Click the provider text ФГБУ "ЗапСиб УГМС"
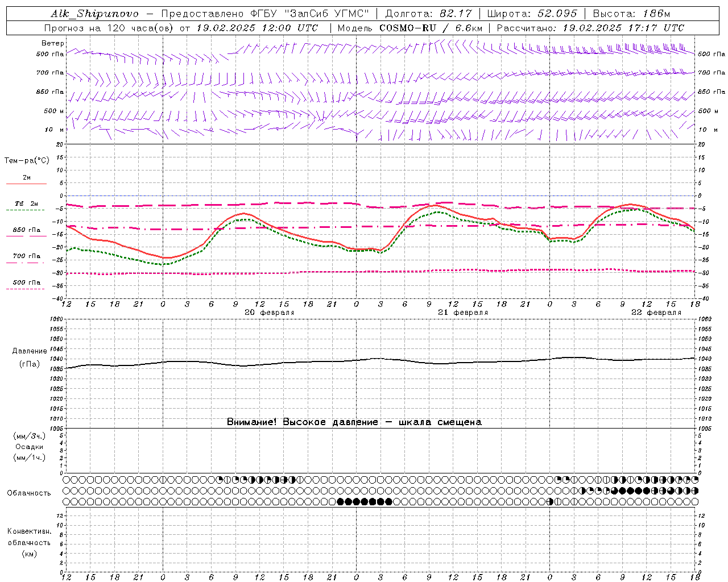 [310, 14]
